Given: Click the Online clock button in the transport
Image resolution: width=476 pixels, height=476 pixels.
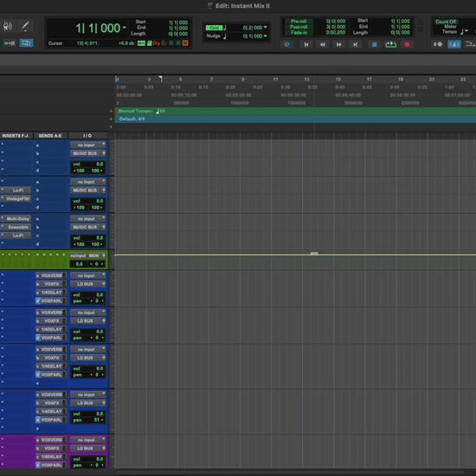Looking at the screenshot, I should 286,45.
